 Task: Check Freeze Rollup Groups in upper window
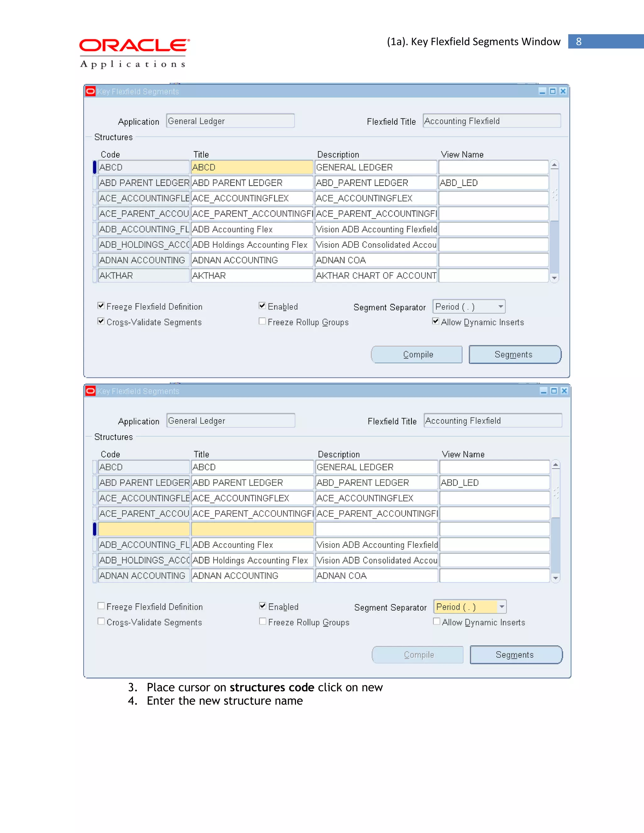click(262, 321)
